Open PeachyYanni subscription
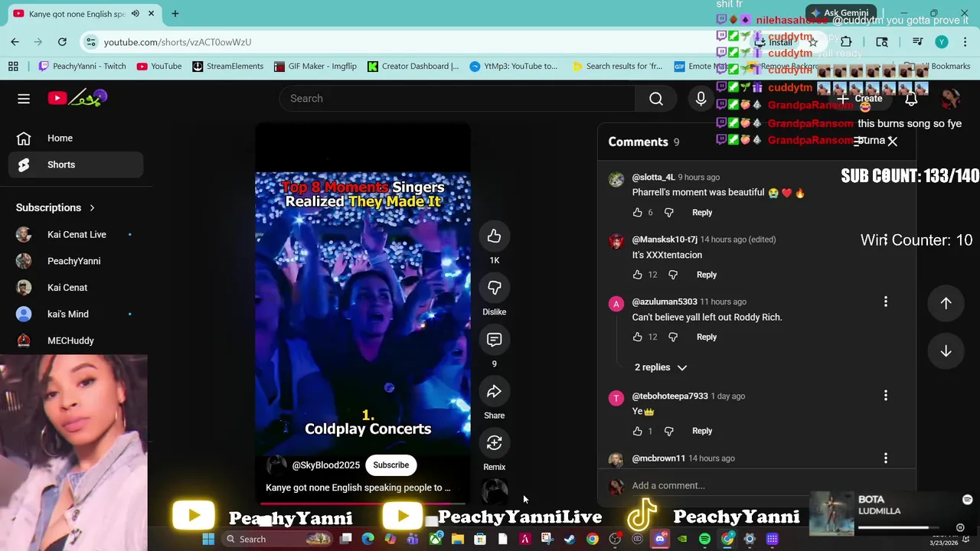This screenshot has width=980, height=551. coord(76,261)
